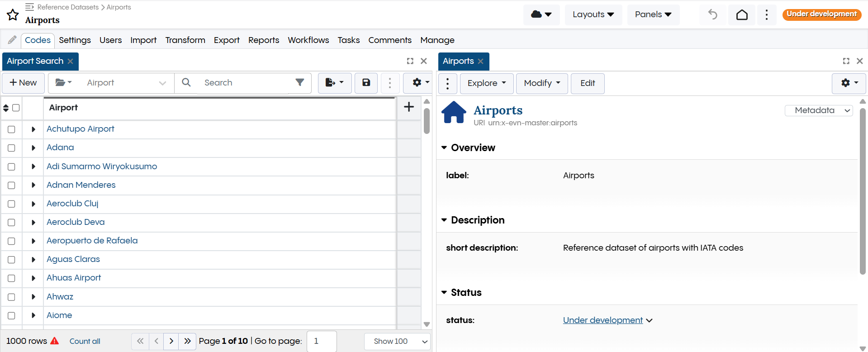Go to the next results page
868x352 pixels.
[x=171, y=341]
